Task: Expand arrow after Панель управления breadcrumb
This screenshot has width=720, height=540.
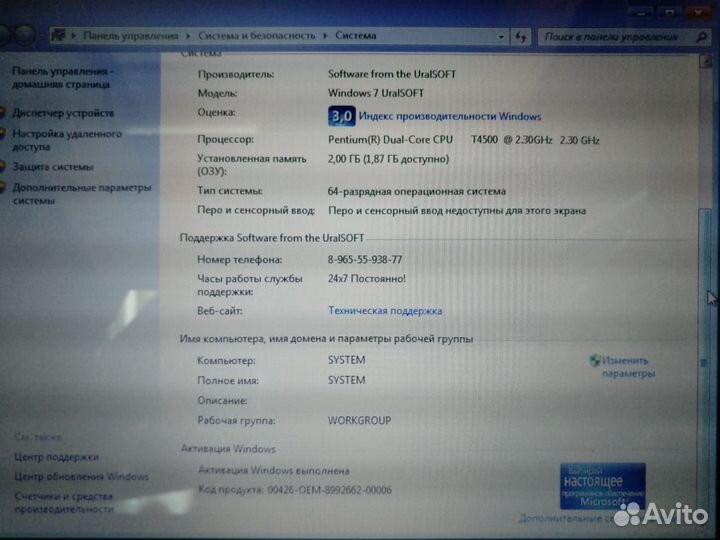Action: (188, 36)
